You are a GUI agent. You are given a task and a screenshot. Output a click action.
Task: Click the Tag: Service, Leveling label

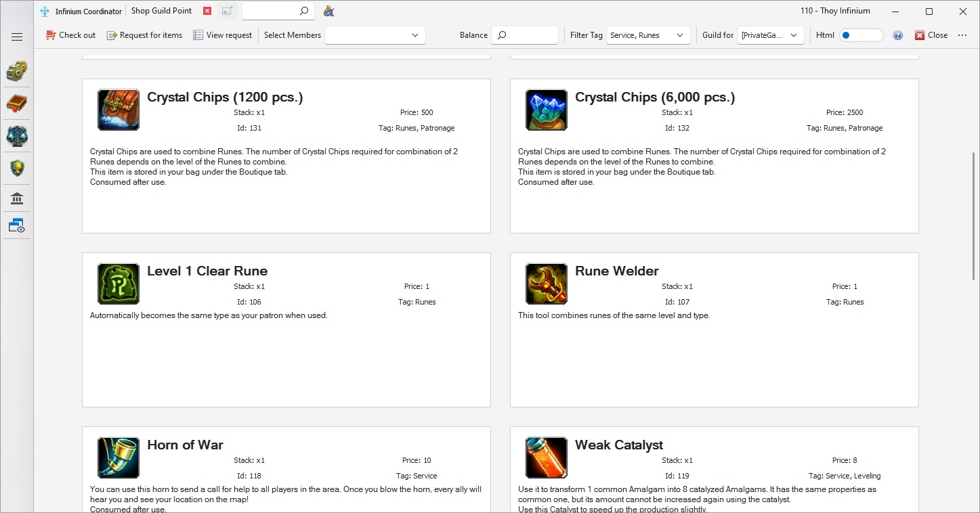tap(845, 476)
